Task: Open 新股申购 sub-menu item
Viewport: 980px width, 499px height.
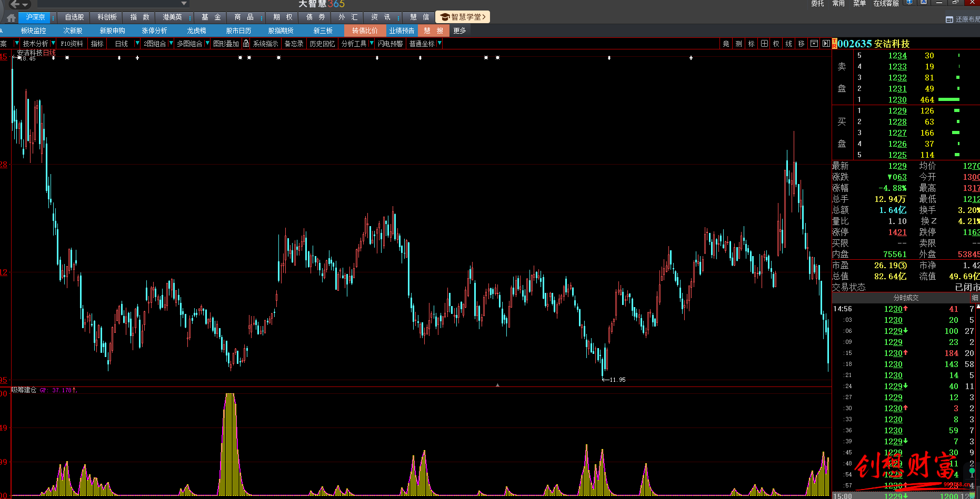Action: 112,30
